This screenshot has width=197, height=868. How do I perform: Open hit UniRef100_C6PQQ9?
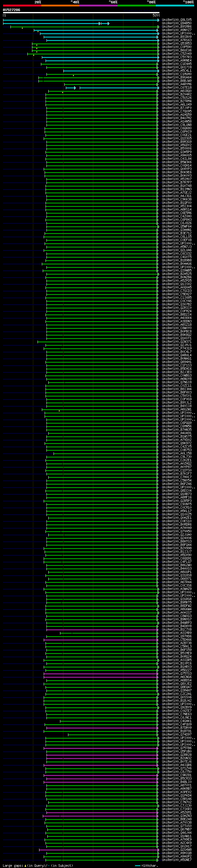[176, 423]
